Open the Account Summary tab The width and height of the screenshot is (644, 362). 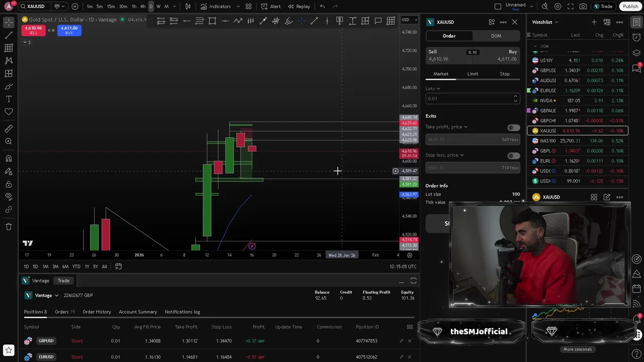coord(138,312)
